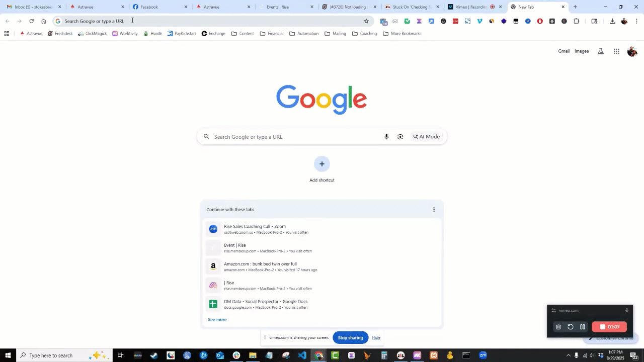
Task: Open a new tab with the plus button
Action: coord(575,7)
